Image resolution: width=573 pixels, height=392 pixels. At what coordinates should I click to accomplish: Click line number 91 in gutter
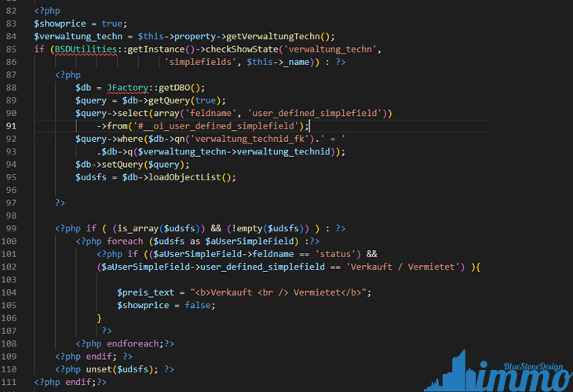[x=11, y=126]
